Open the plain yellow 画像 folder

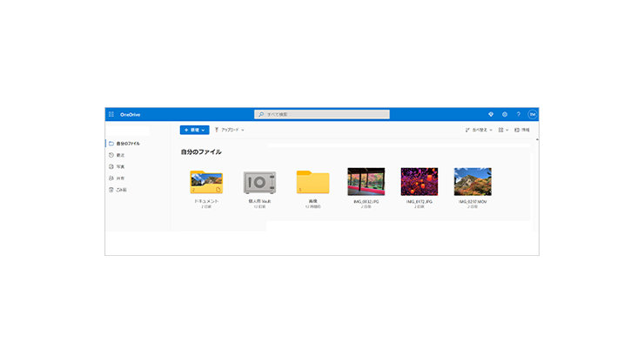(312, 182)
